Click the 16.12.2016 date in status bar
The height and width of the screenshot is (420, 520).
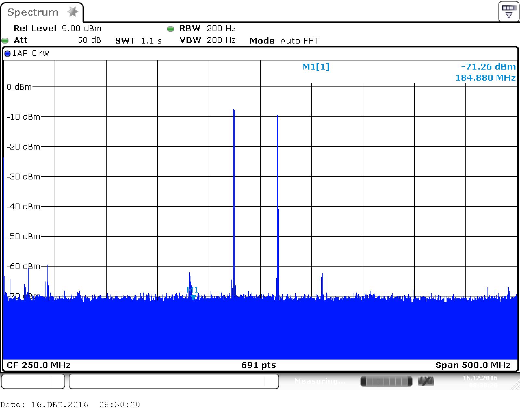480,378
